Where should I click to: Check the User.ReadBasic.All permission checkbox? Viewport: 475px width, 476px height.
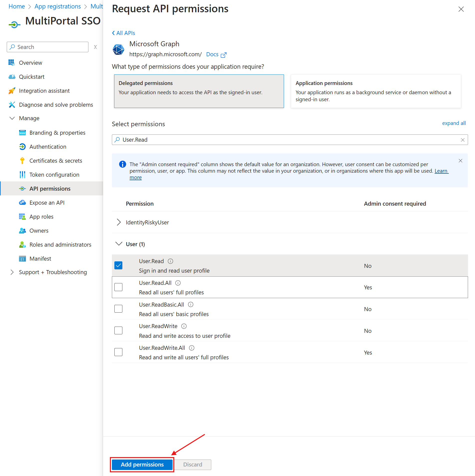point(118,309)
